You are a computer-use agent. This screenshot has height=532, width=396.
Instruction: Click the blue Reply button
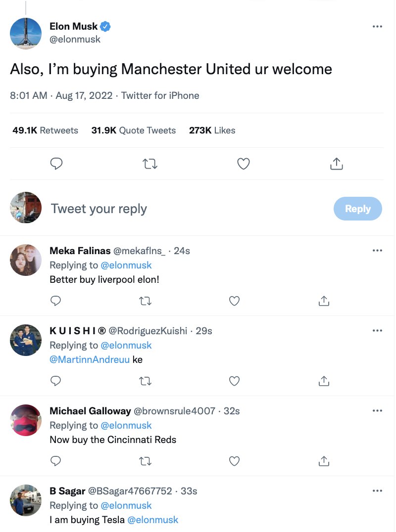[357, 209]
